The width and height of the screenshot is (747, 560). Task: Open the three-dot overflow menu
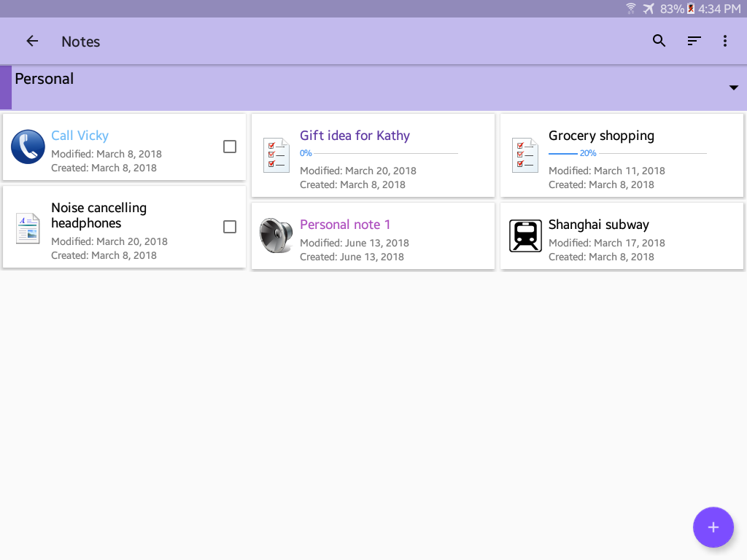point(725,41)
